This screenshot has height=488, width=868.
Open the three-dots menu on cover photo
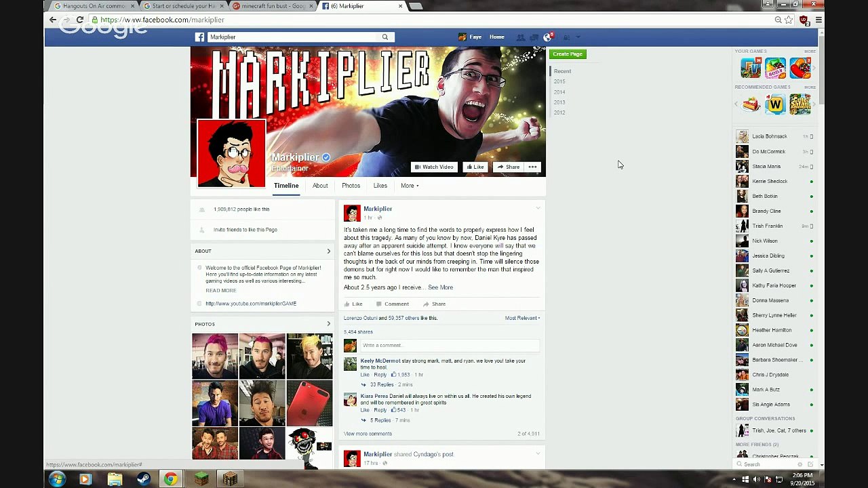click(x=532, y=167)
